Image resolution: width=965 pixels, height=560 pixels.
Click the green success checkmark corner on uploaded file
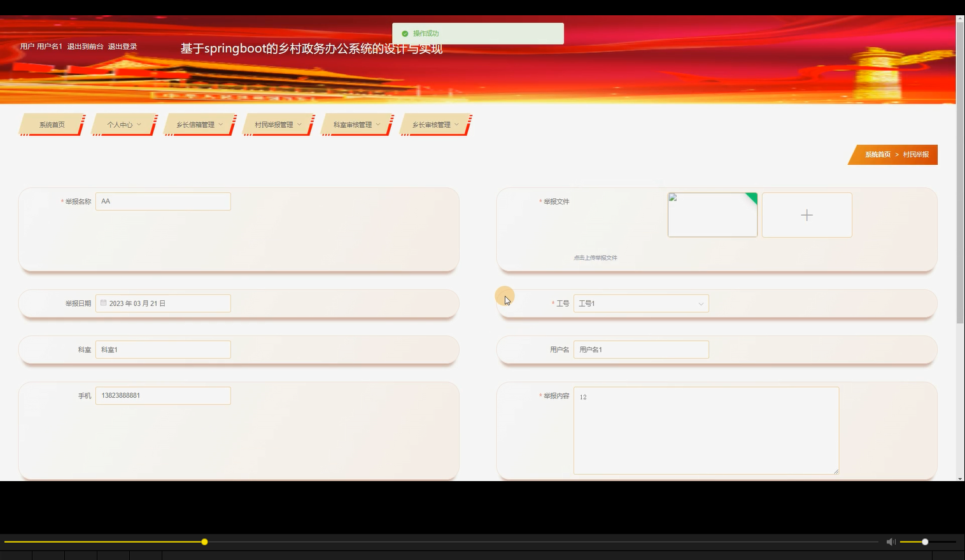752,197
